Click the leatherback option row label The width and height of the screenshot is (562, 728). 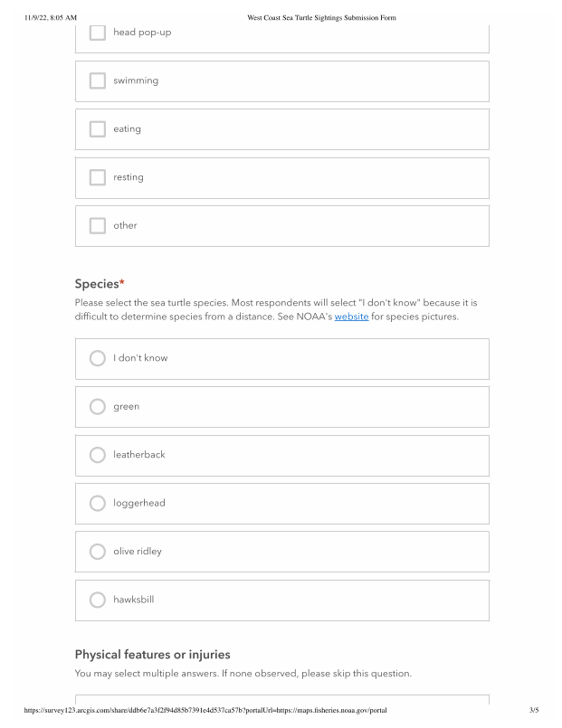click(139, 455)
